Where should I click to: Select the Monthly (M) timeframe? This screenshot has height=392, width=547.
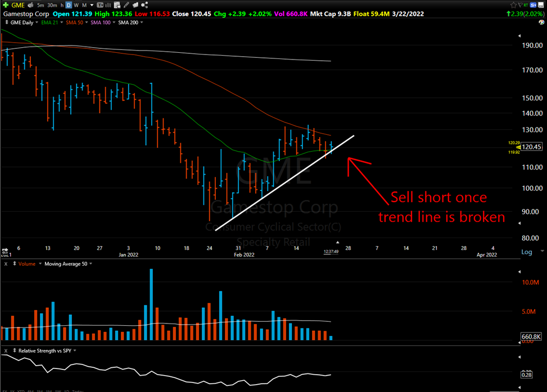(x=84, y=5)
